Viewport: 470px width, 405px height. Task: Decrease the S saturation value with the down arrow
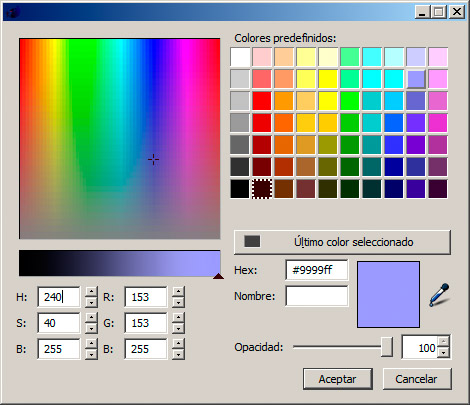click(91, 328)
